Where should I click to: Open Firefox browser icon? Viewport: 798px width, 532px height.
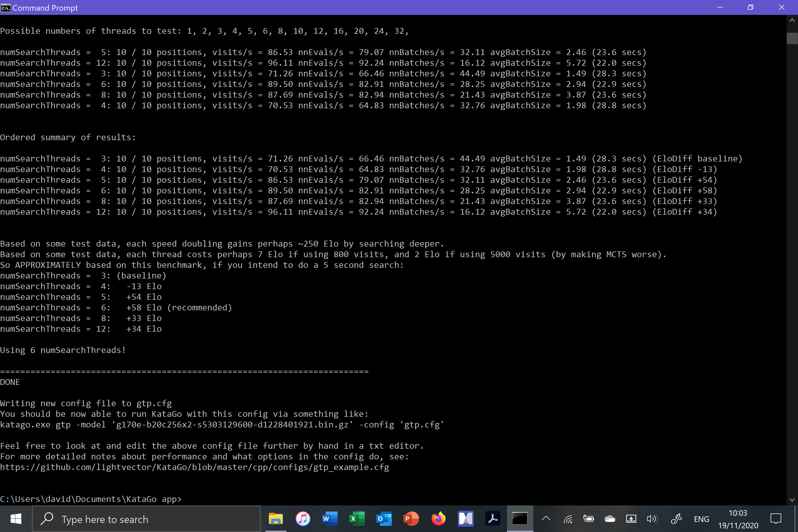point(438,519)
